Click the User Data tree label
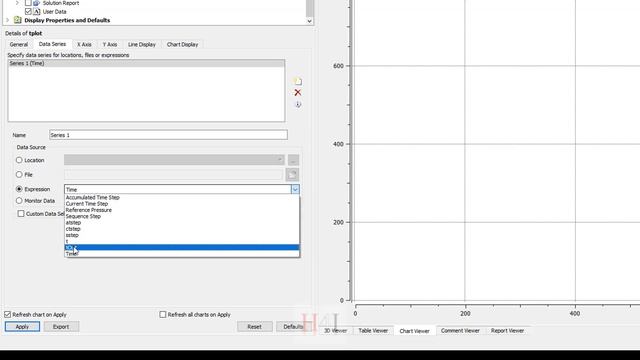 54,11
